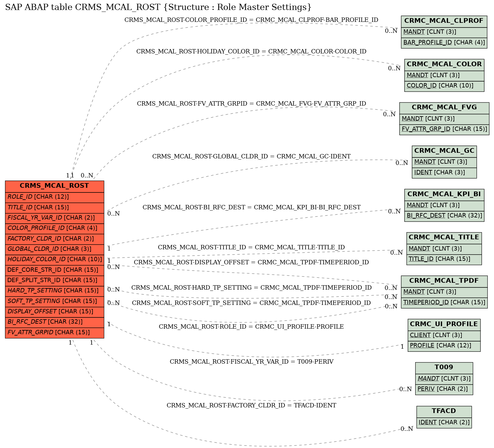Screen dimensions: 494x448
Task: Open the T009 table header
Action: click(x=444, y=368)
